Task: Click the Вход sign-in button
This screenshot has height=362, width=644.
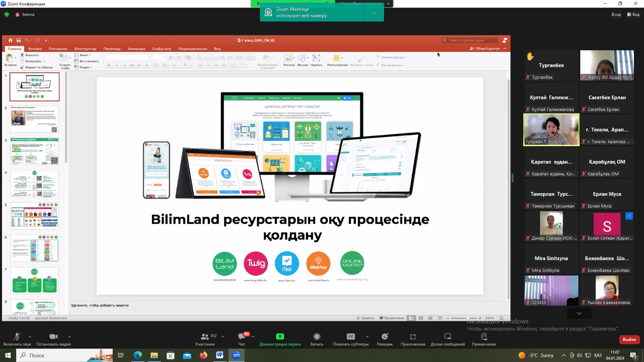Action: [x=616, y=14]
